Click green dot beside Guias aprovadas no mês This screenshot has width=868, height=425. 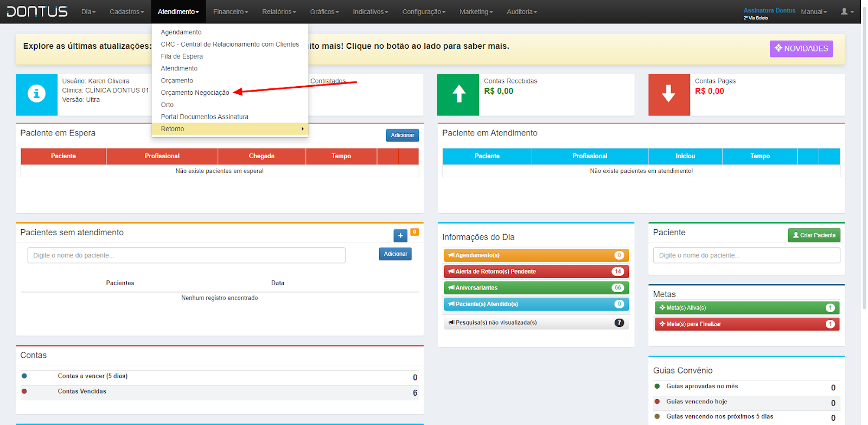pyautogui.click(x=657, y=386)
